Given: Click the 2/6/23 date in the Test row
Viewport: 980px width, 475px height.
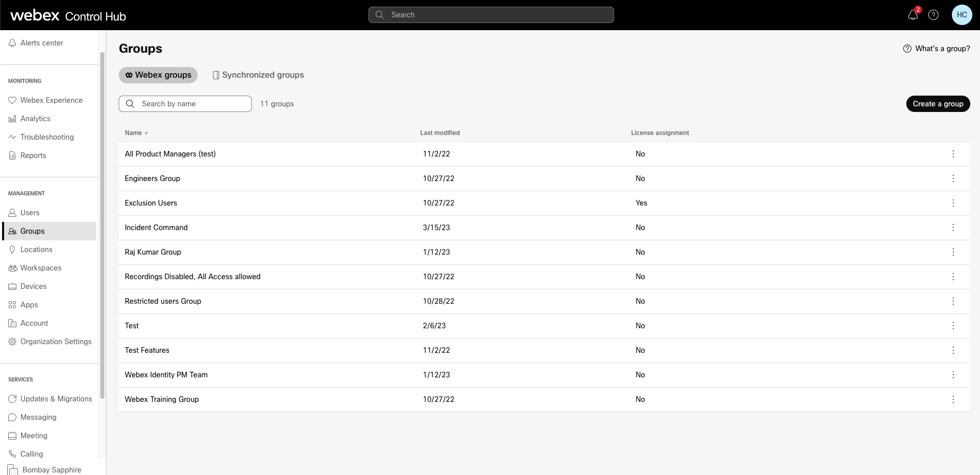Looking at the screenshot, I should [434, 326].
